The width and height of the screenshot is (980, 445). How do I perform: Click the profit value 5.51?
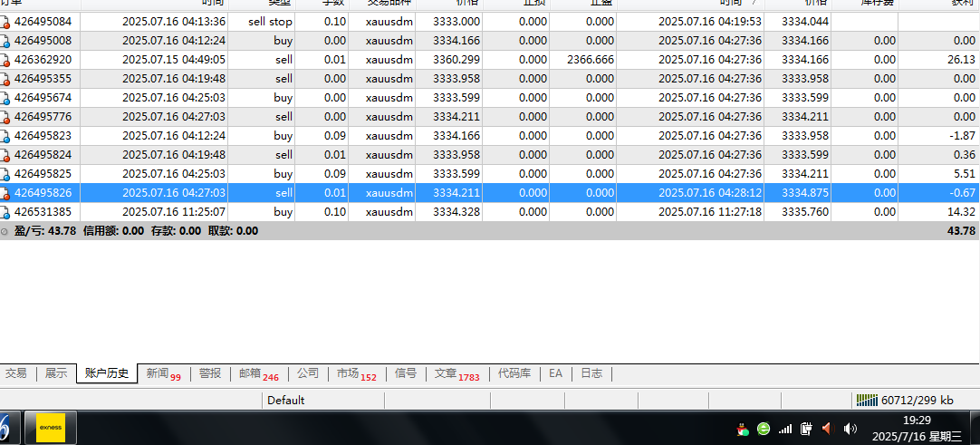[965, 174]
